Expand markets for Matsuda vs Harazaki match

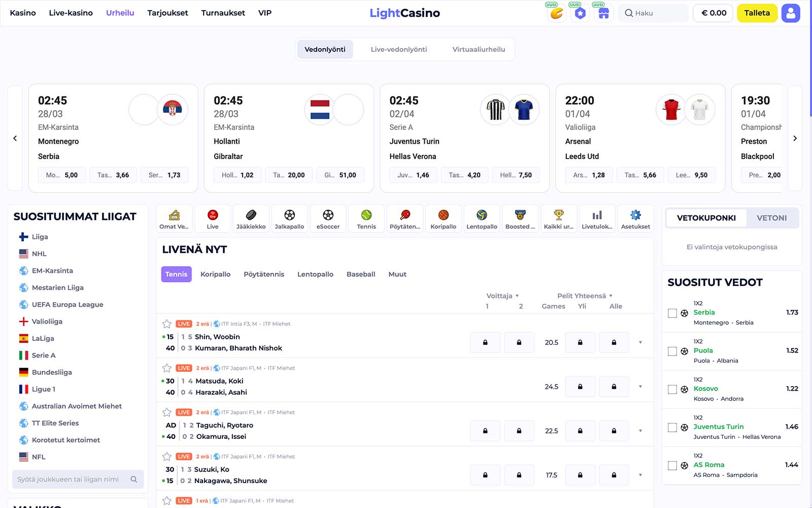[640, 387]
